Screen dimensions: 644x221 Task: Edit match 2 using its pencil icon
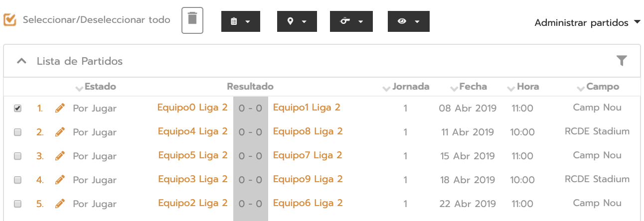pos(60,132)
